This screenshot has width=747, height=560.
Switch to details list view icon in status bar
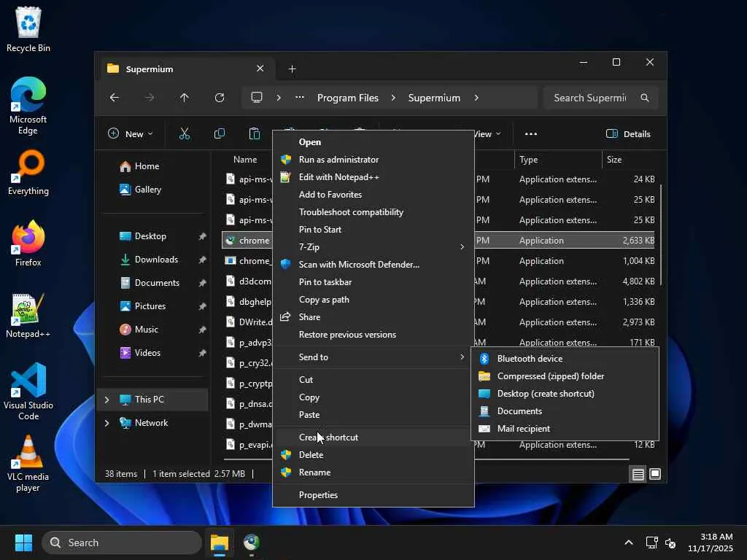point(638,474)
